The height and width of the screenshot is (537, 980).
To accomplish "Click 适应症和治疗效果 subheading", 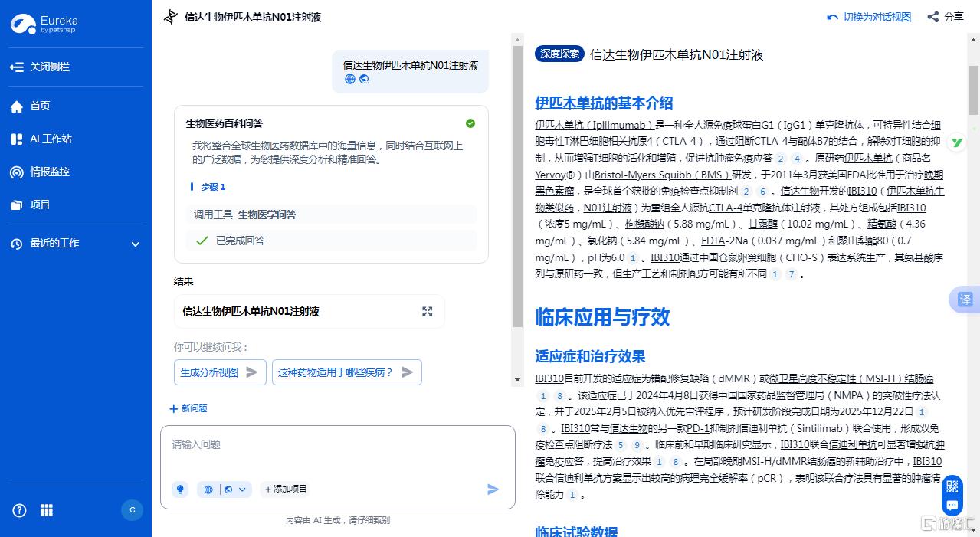I will (x=590, y=356).
